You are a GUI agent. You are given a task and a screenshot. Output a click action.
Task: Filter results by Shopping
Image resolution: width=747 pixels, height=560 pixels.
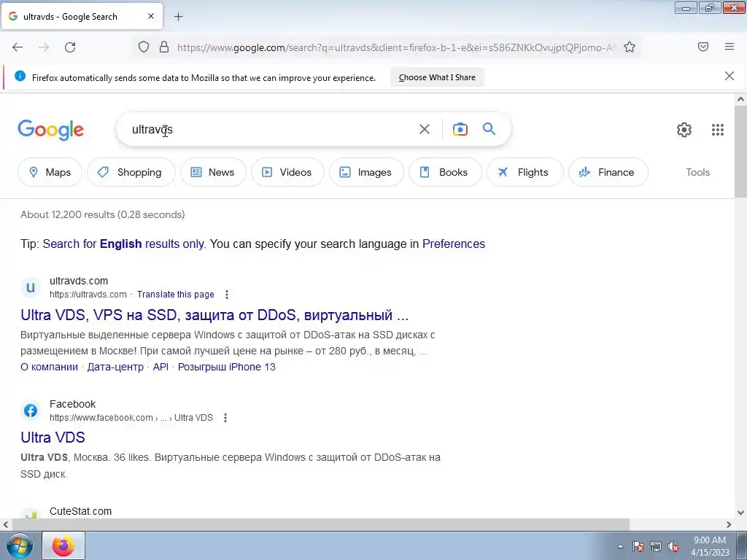point(131,172)
